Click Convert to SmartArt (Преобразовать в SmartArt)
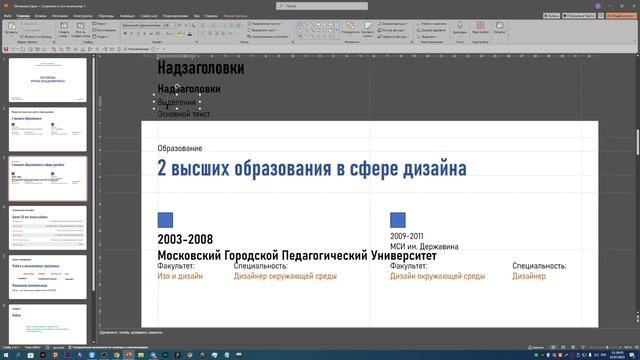The width and height of the screenshot is (640, 360). tap(269, 36)
